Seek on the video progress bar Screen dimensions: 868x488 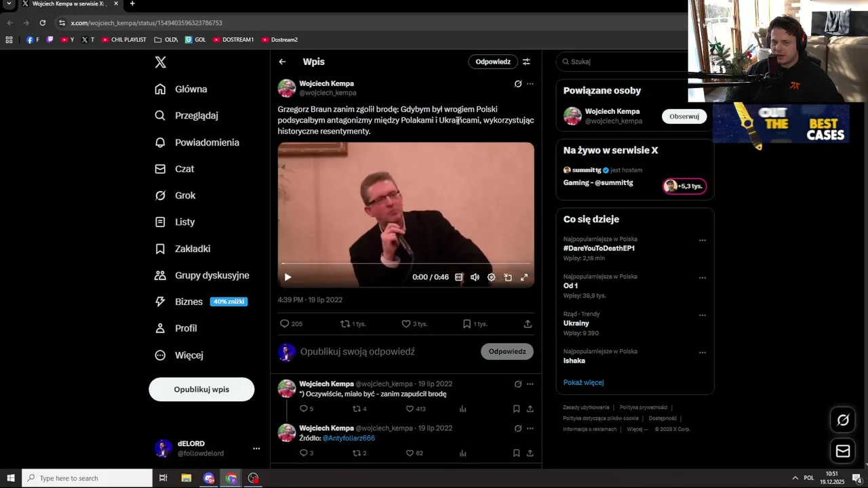tap(406, 264)
